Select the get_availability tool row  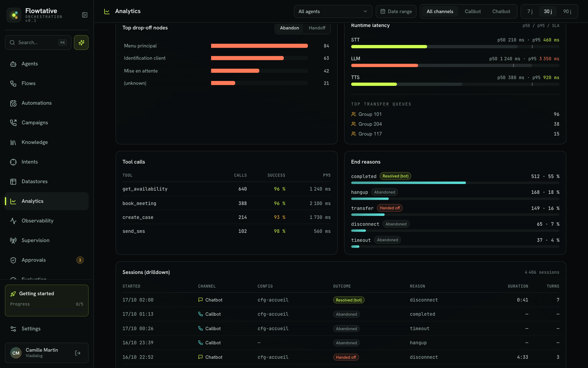[x=226, y=189]
